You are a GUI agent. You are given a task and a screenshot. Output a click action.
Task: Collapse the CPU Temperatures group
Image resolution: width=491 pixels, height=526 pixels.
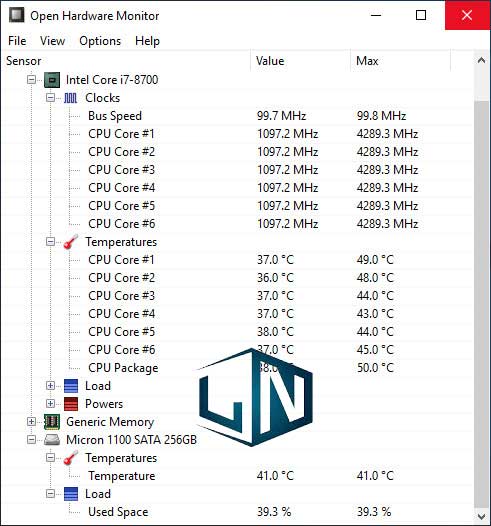coord(50,242)
